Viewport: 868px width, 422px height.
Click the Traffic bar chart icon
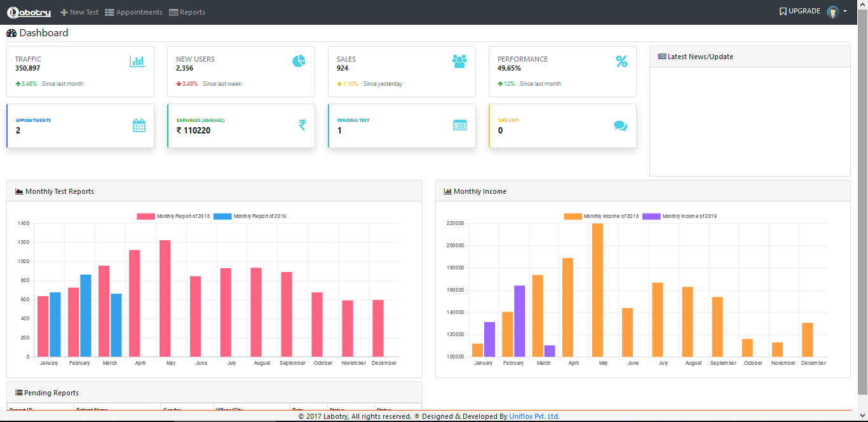[x=137, y=61]
